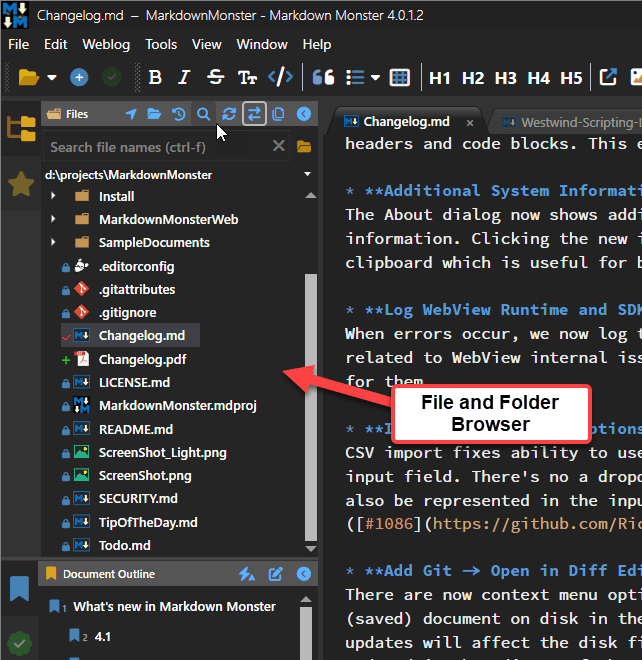Expand the MarkdownMonsterWeb folder
The height and width of the screenshot is (660, 642).
point(53,219)
